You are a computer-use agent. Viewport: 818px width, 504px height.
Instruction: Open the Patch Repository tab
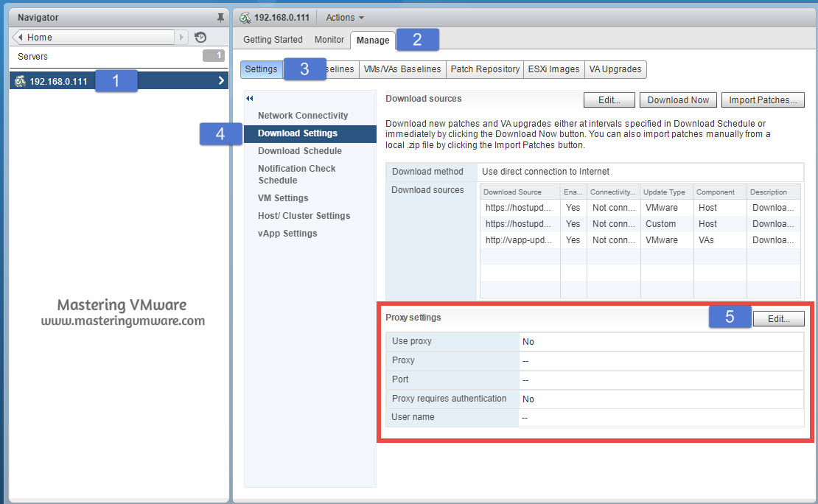point(485,69)
